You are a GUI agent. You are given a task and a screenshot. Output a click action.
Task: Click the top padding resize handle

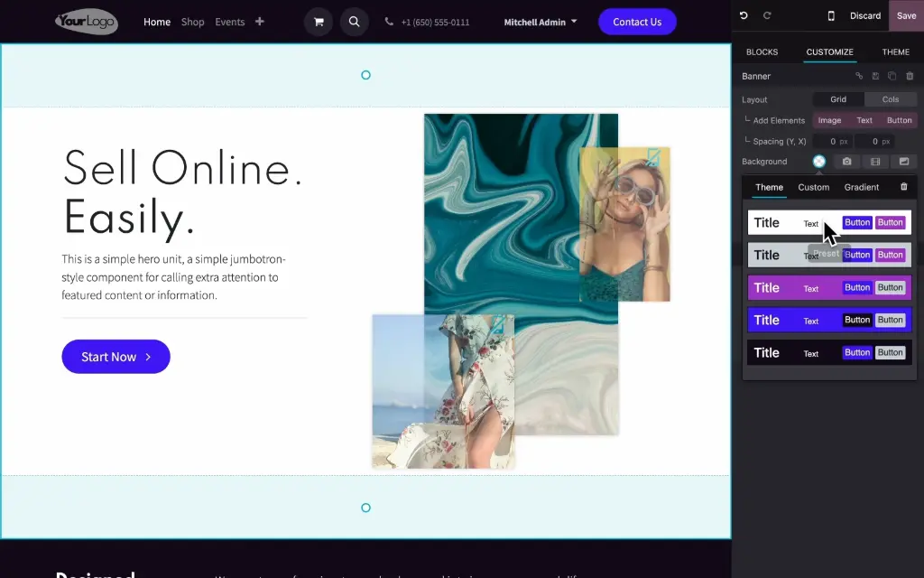[x=366, y=75]
